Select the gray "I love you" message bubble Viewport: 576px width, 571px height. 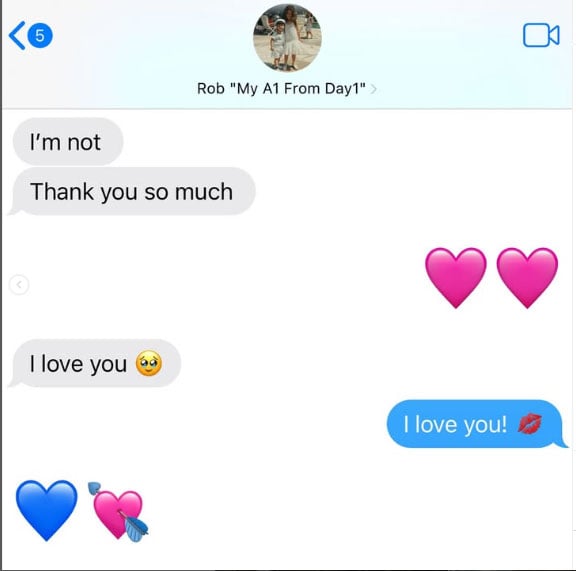pyautogui.click(x=95, y=363)
